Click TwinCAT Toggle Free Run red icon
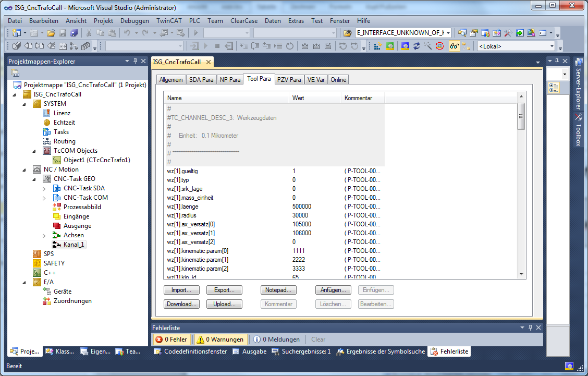This screenshot has height=376, width=588. click(440, 46)
